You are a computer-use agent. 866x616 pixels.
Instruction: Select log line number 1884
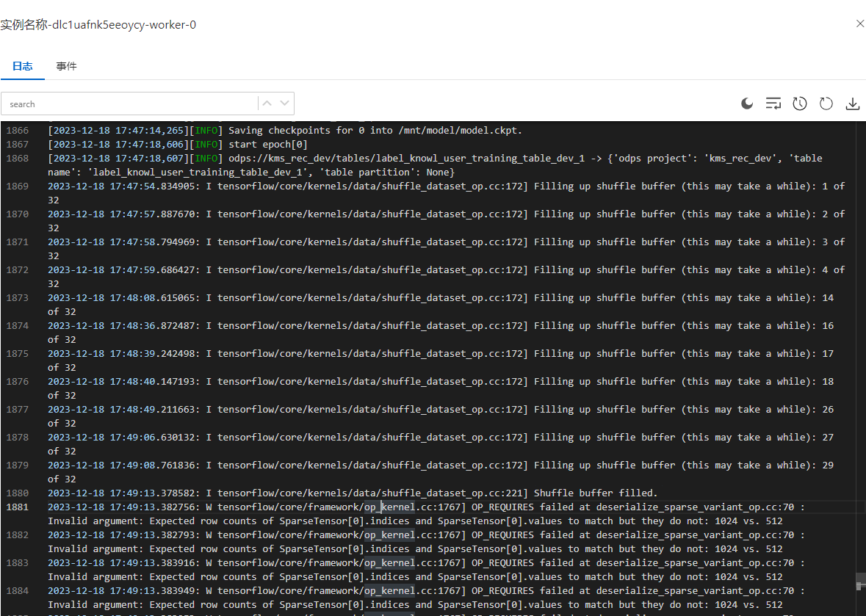tap(17, 590)
